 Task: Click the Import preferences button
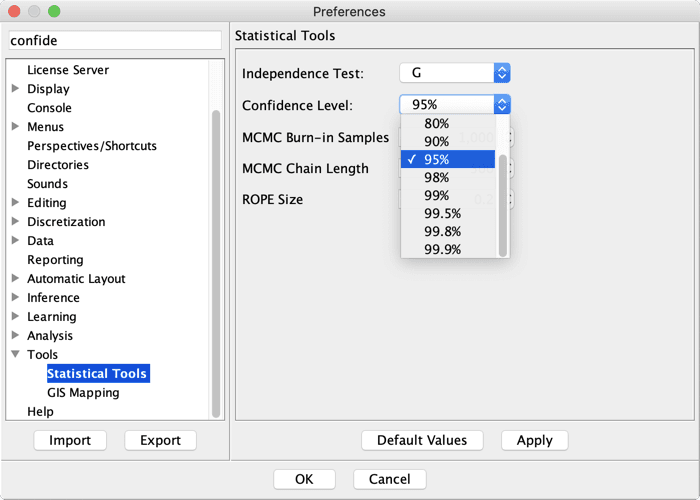pos(70,440)
